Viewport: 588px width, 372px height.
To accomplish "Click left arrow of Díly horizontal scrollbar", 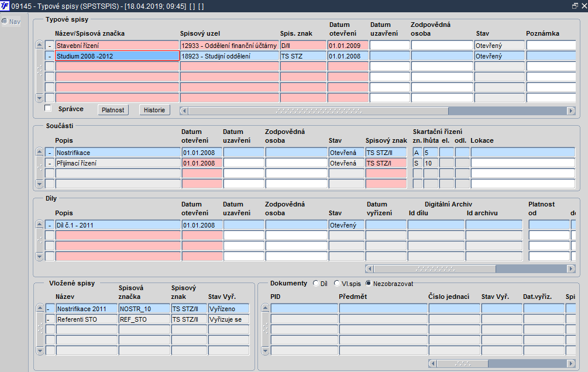I will click(x=369, y=268).
